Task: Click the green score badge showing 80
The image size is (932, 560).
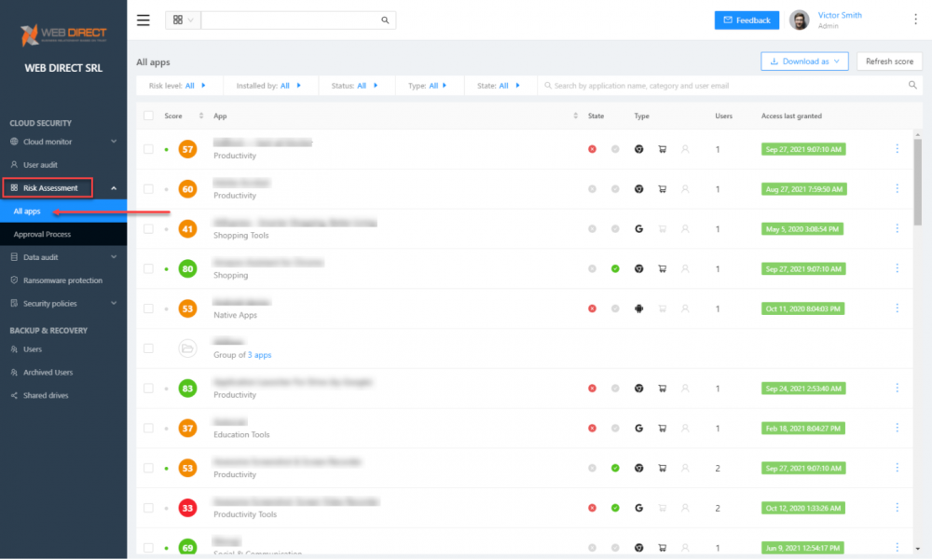Action: [x=186, y=268]
